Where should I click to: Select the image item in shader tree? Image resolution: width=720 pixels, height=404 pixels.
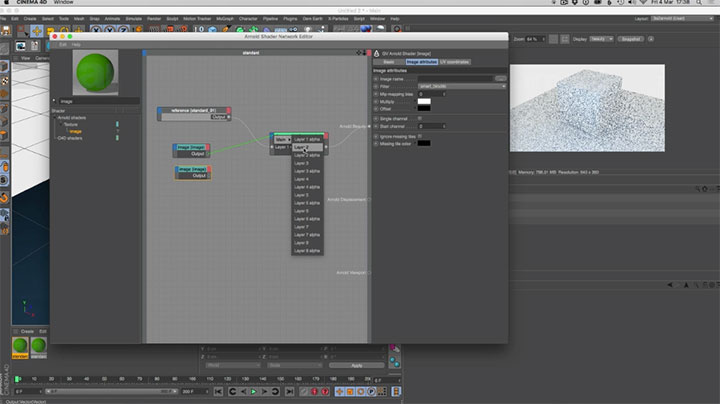[x=76, y=131]
